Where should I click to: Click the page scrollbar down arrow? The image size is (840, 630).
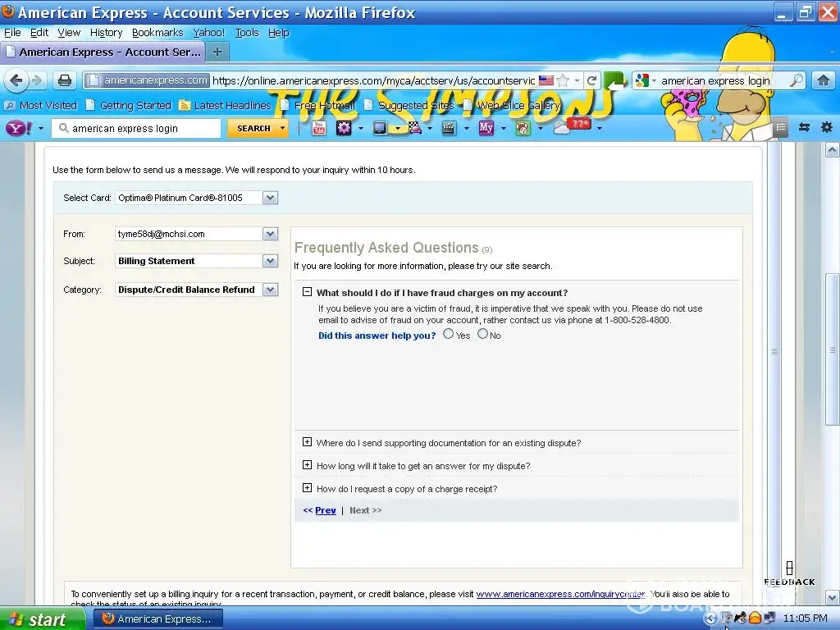point(832,596)
